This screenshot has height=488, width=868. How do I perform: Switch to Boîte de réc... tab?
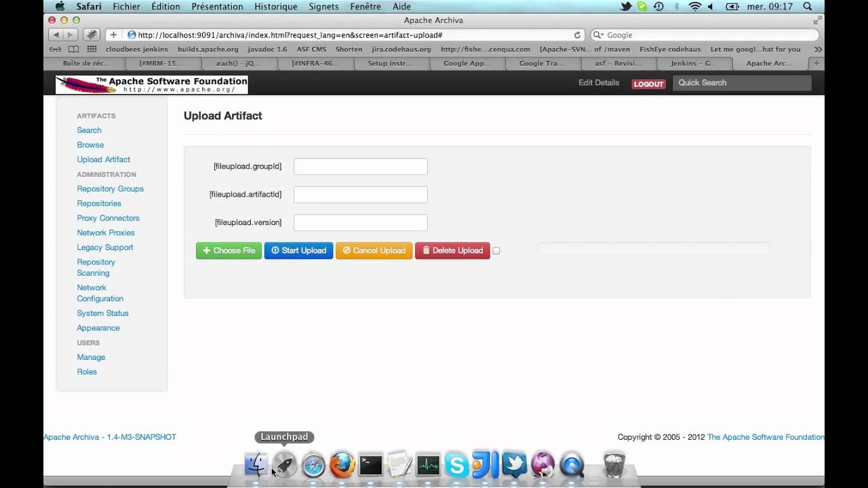[x=86, y=63]
